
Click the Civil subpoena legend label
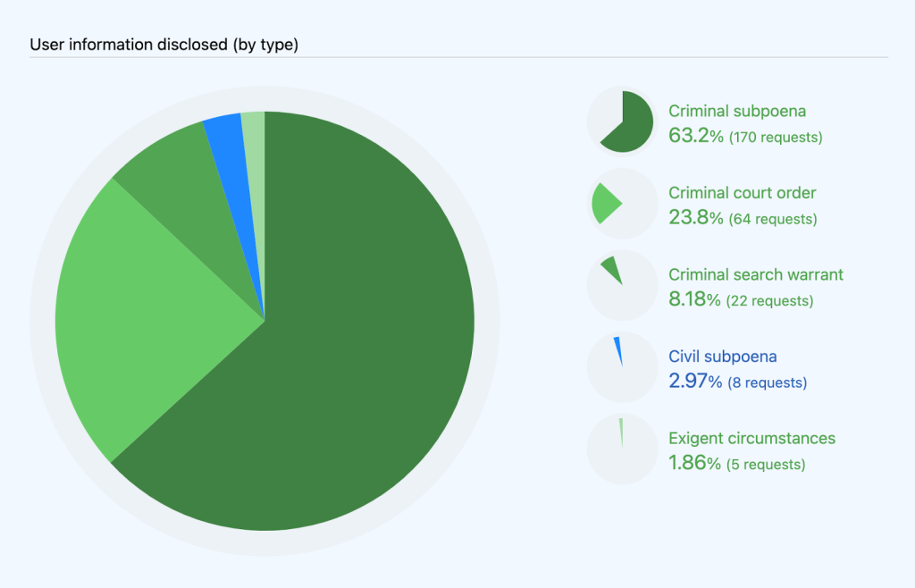pos(723,357)
